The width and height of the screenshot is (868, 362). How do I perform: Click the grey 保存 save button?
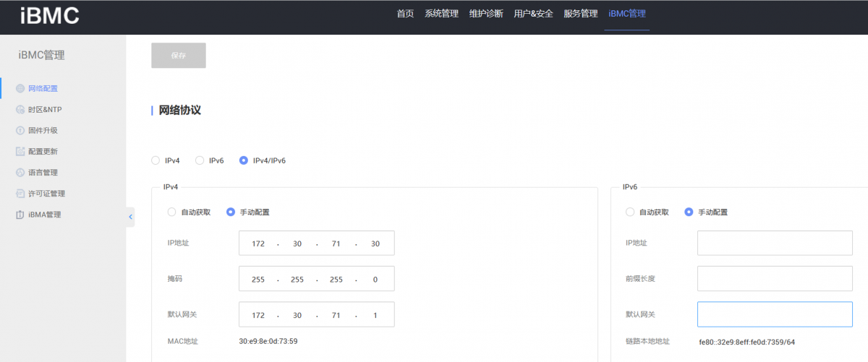[179, 56]
